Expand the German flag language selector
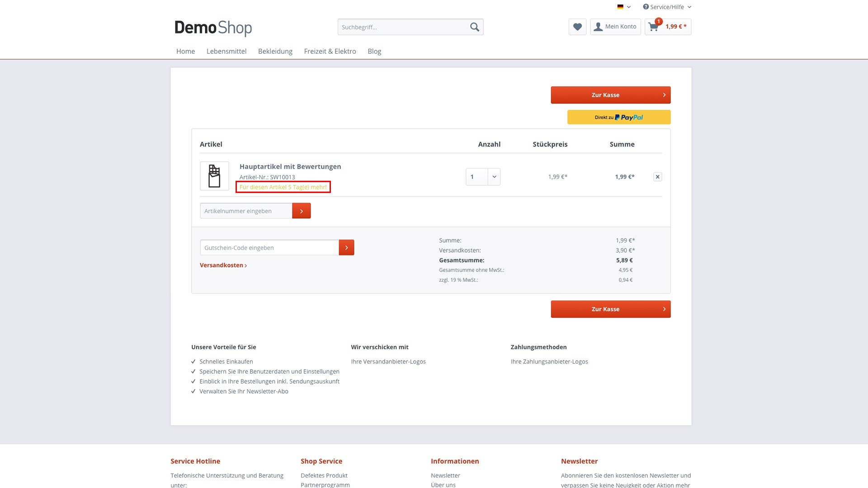Viewport: 868px width, 488px height. (623, 7)
